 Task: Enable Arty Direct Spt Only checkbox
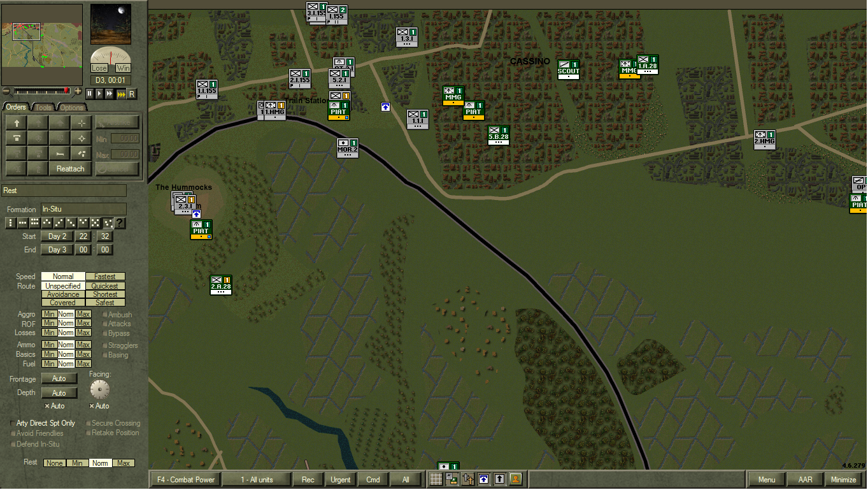pos(13,423)
